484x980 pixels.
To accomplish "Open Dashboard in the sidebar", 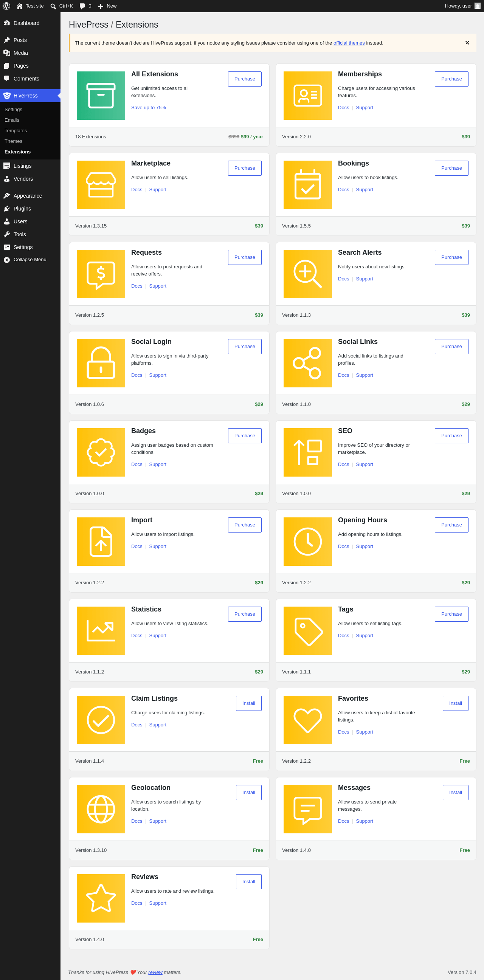I will 30,23.
